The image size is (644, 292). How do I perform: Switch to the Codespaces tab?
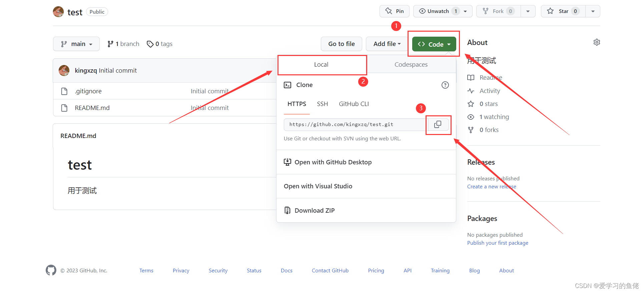pos(411,65)
